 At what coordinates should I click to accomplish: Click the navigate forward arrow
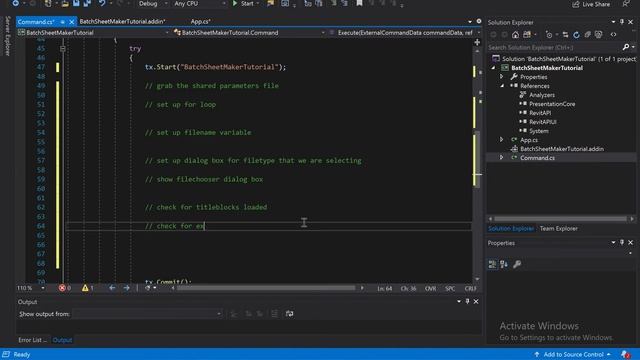127,288
